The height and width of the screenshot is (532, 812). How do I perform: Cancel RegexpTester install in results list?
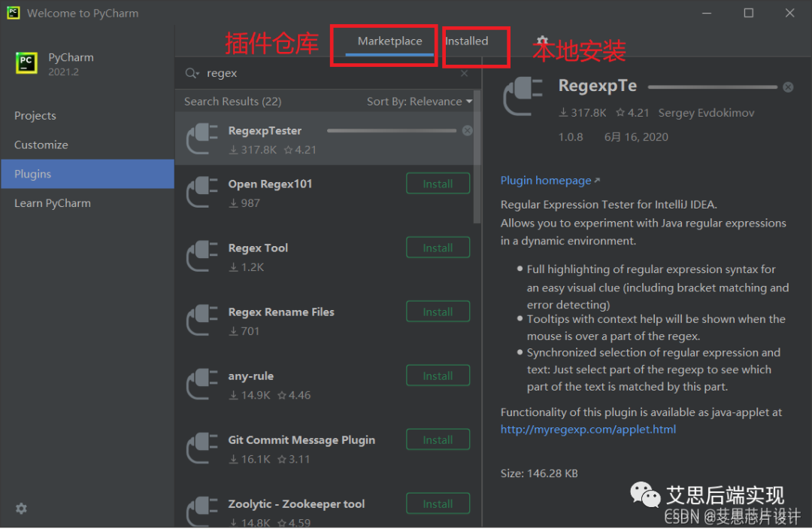pyautogui.click(x=468, y=131)
